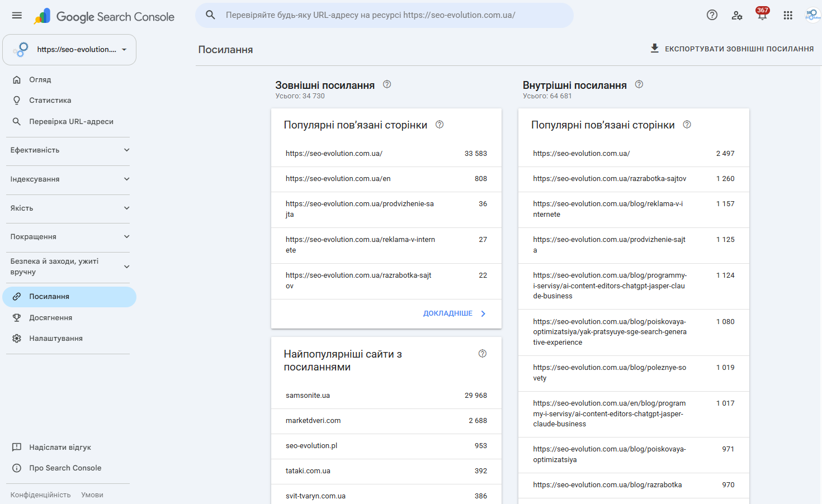Image resolution: width=822 pixels, height=504 pixels.
Task: Click the search magnifier icon in URL bar
Action: 210,15
